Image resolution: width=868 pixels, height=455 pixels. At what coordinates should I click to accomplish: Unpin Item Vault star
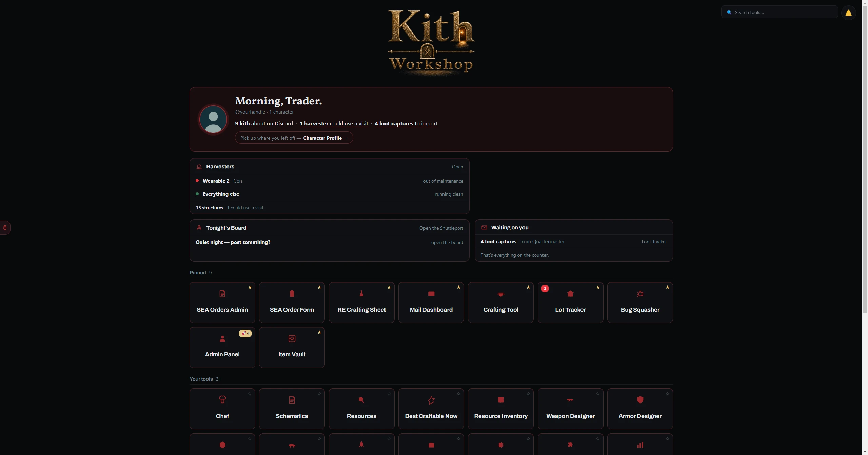319,332
